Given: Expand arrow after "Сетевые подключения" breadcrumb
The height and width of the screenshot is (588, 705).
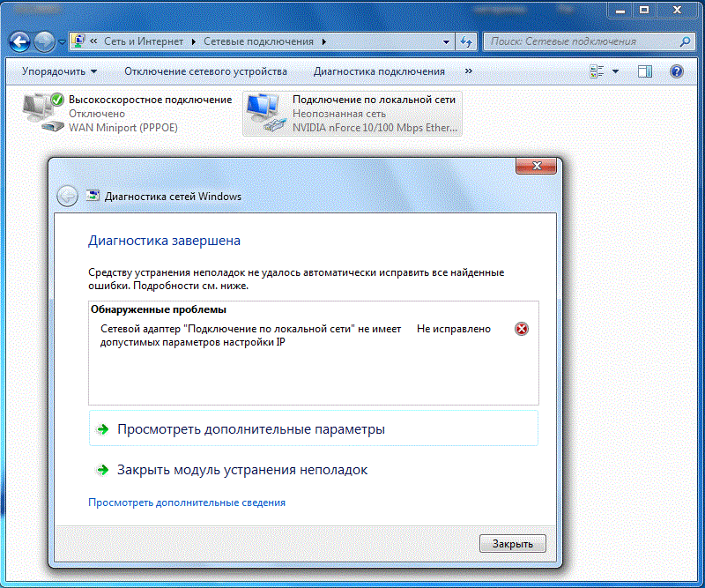Looking at the screenshot, I should pos(323,41).
